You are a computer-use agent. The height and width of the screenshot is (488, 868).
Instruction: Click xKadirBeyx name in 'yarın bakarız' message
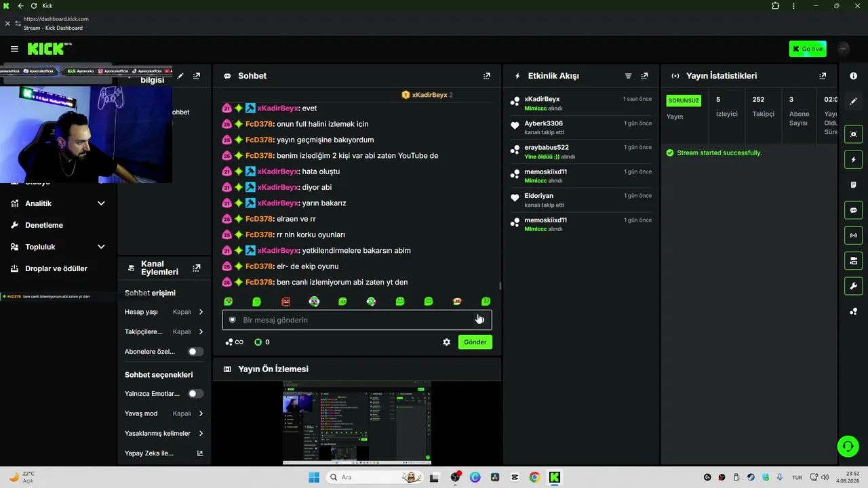pyautogui.click(x=277, y=203)
